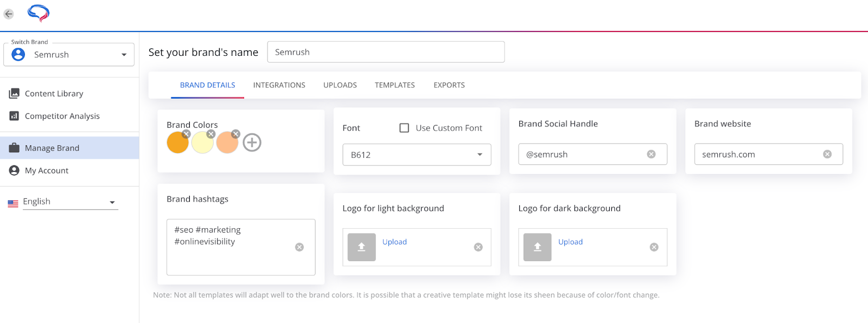
Task: Select Manage Brand in sidebar
Action: tap(69, 148)
